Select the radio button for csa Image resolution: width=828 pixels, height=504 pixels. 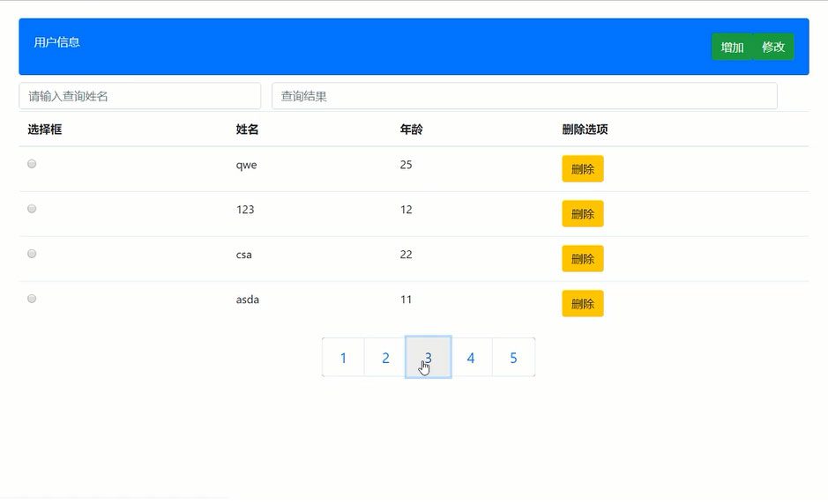(x=32, y=254)
